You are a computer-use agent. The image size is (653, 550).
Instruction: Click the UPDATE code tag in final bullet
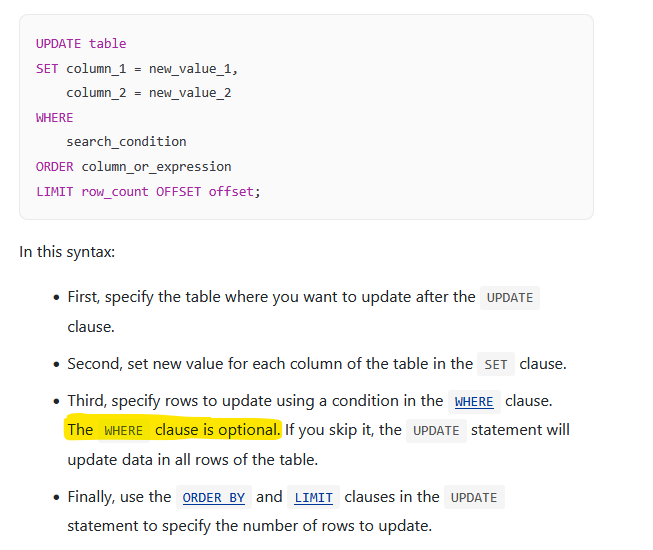tap(475, 498)
